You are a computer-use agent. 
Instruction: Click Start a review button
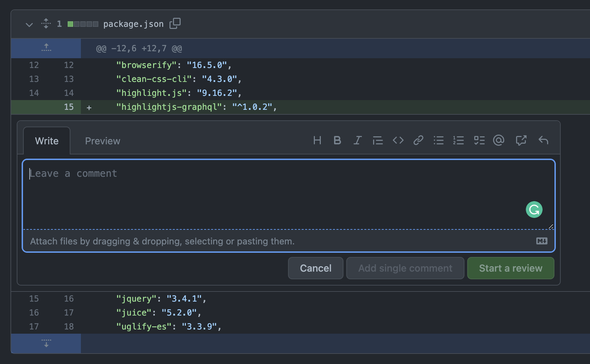click(x=510, y=268)
